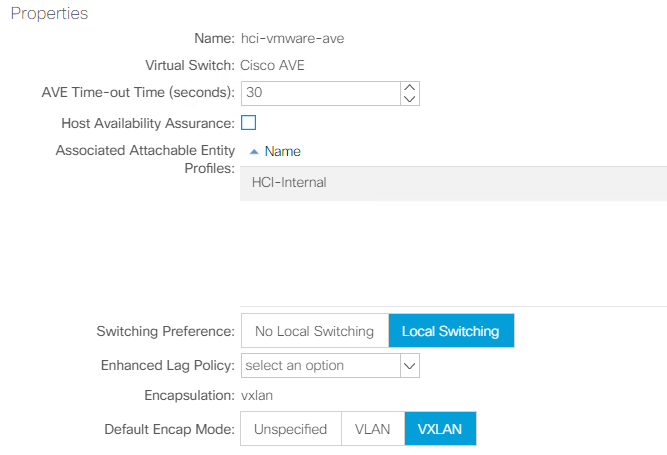The image size is (667, 455).
Task: Click the hci-vmware-ave name value
Action: (294, 38)
